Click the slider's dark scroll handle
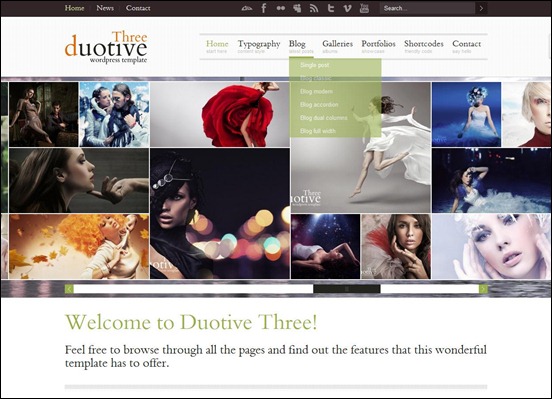 point(347,289)
